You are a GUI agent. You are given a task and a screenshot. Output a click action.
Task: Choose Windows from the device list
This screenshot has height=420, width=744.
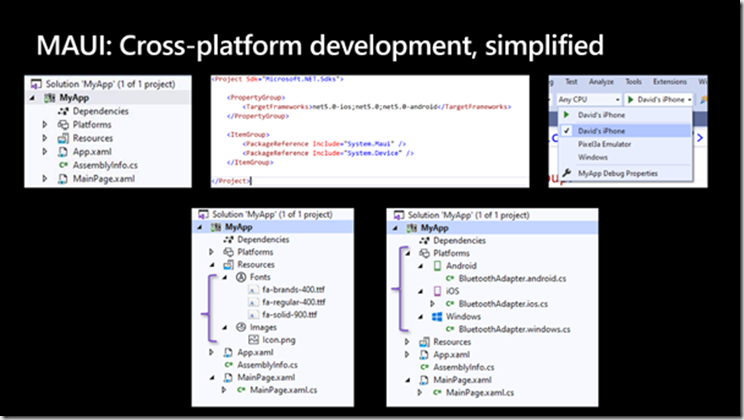(593, 157)
